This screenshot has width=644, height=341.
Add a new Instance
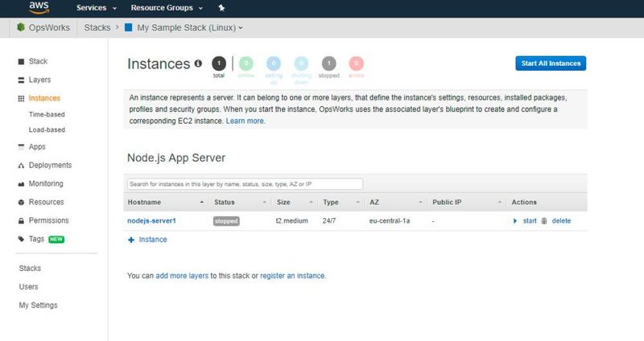pyautogui.click(x=153, y=240)
